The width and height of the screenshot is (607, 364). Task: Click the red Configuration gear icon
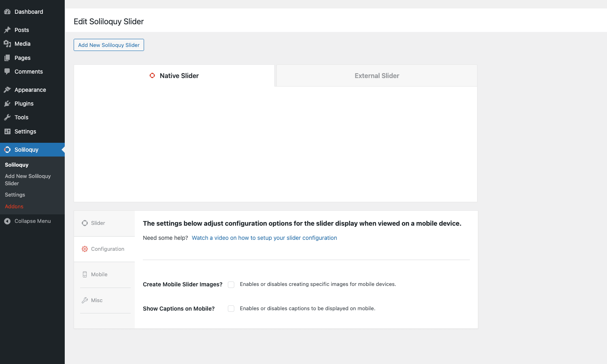coord(85,249)
